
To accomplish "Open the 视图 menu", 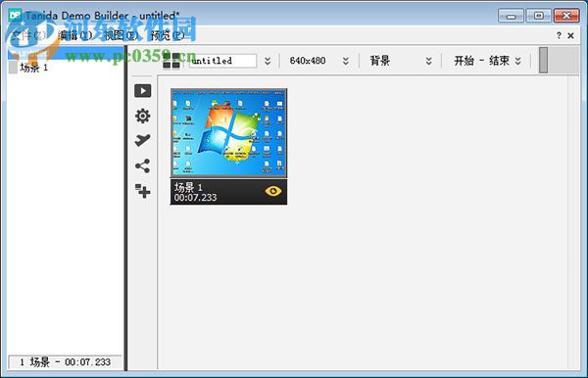I will tap(121, 35).
